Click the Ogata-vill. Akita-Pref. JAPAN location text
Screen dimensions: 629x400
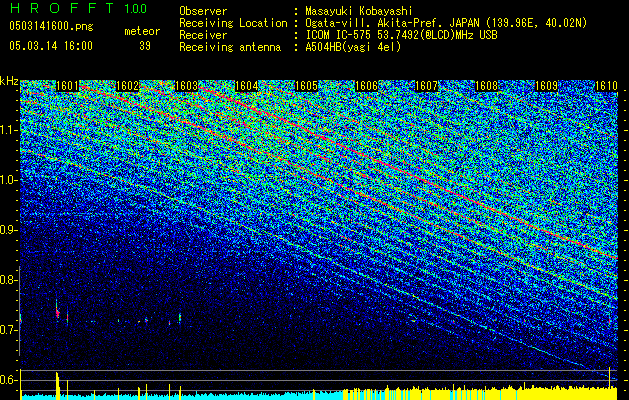[x=446, y=23]
